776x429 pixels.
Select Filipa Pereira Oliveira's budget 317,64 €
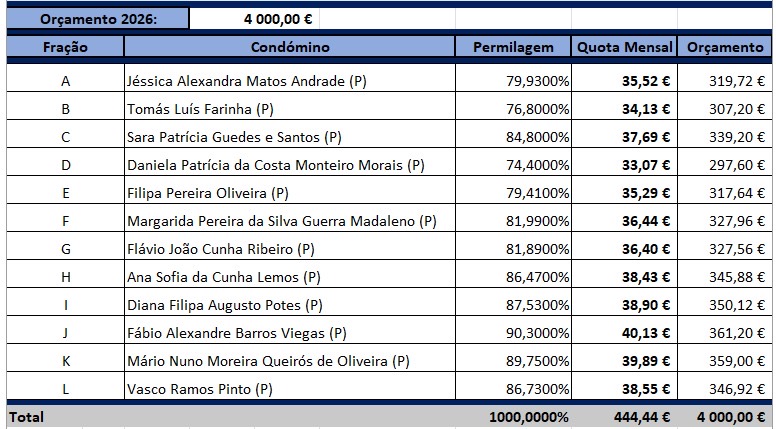pos(725,193)
